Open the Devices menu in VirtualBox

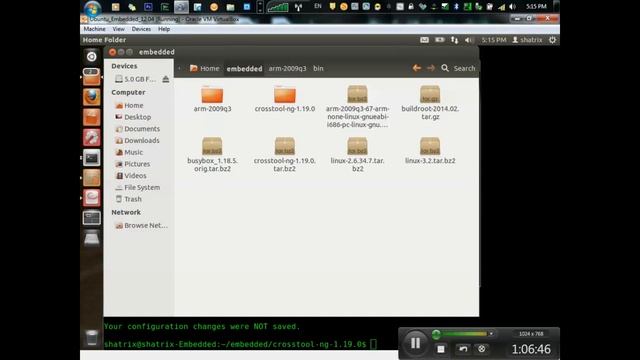pyautogui.click(x=141, y=29)
